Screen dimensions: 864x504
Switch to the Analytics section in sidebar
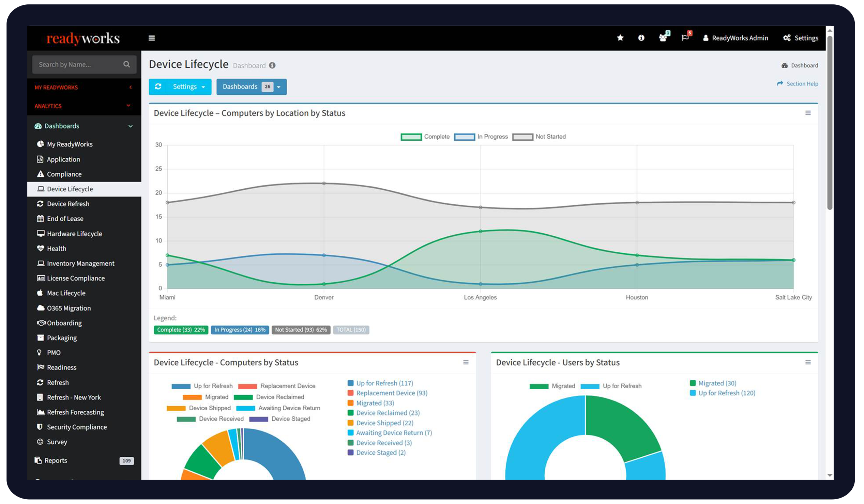pyautogui.click(x=48, y=106)
